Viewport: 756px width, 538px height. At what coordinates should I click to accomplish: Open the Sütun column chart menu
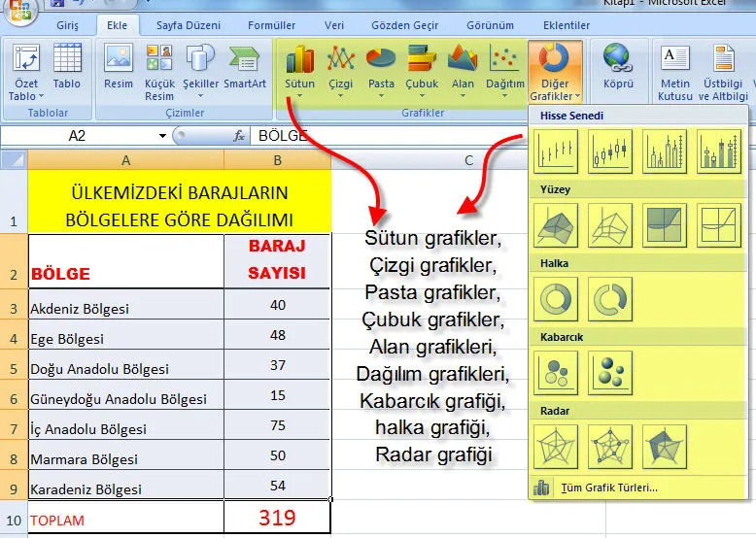click(x=299, y=69)
